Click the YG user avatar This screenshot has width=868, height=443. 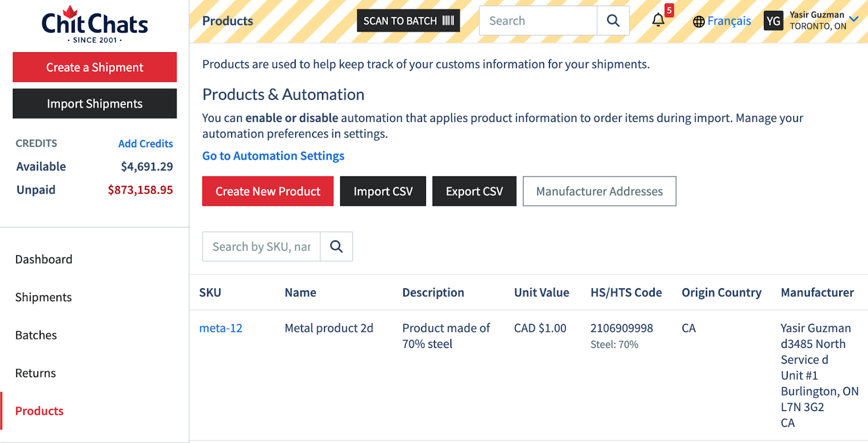[x=773, y=21]
